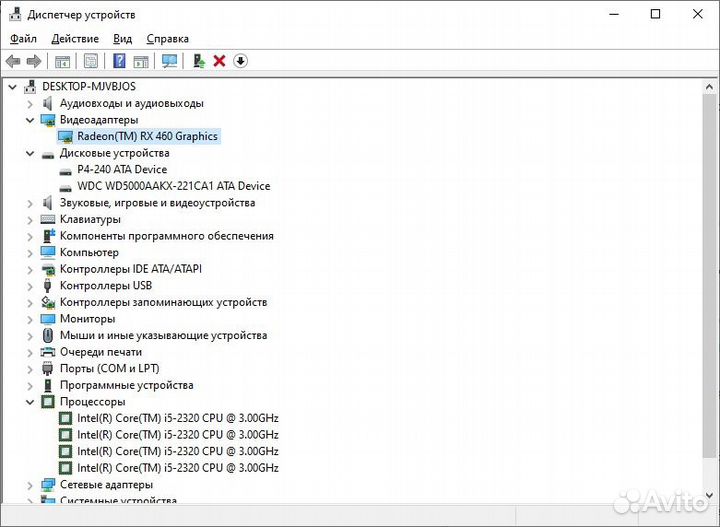The height and width of the screenshot is (527, 720).
Task: Click the Мониторы category icon
Action: tap(48, 319)
